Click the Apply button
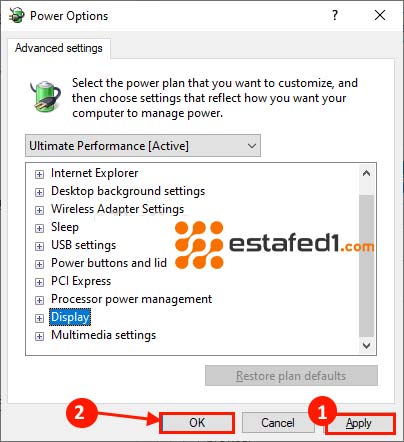The width and height of the screenshot is (404, 442). (x=359, y=423)
